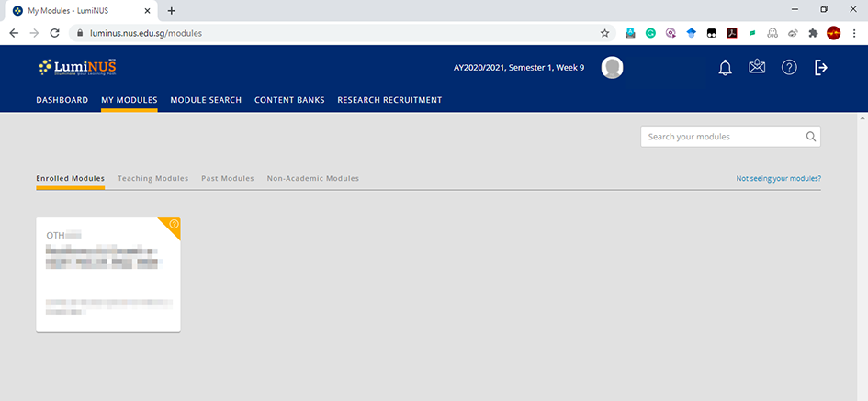The width and height of the screenshot is (868, 401).
Task: Open CONTENT BANKS in the navigation
Action: coord(289,100)
